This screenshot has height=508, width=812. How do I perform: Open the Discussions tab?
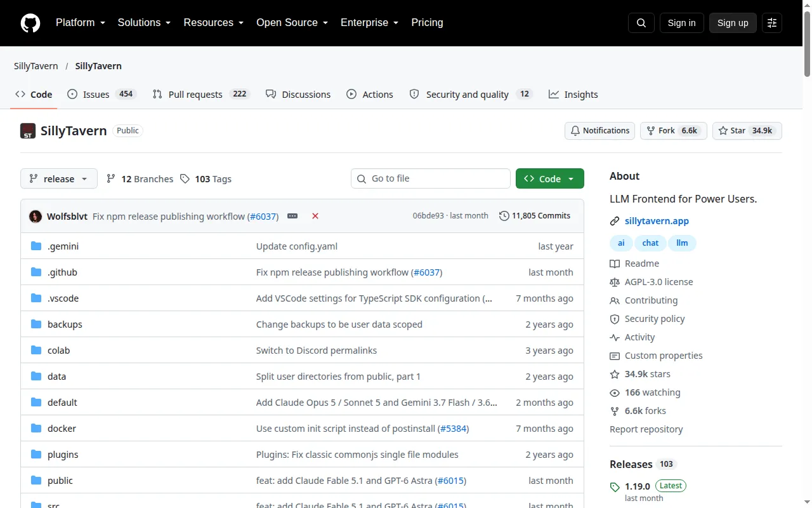[298, 94]
